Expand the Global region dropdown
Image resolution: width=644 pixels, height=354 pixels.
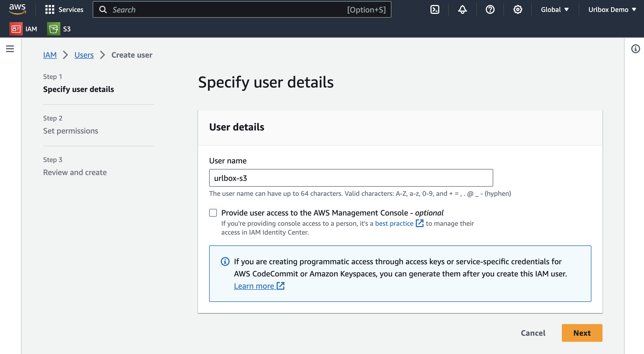[555, 10]
